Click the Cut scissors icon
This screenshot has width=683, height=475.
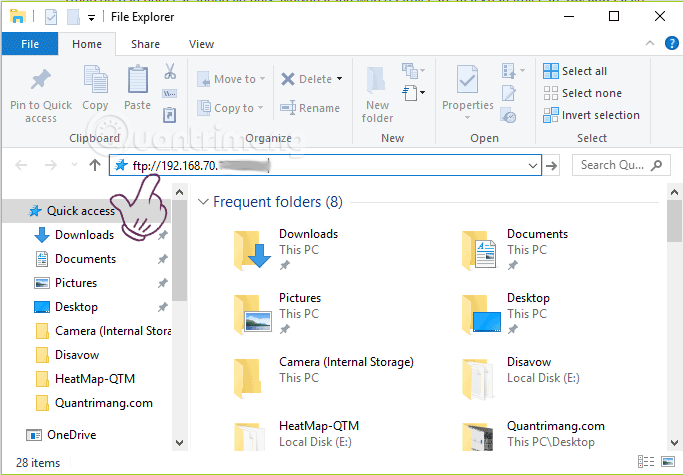point(169,72)
